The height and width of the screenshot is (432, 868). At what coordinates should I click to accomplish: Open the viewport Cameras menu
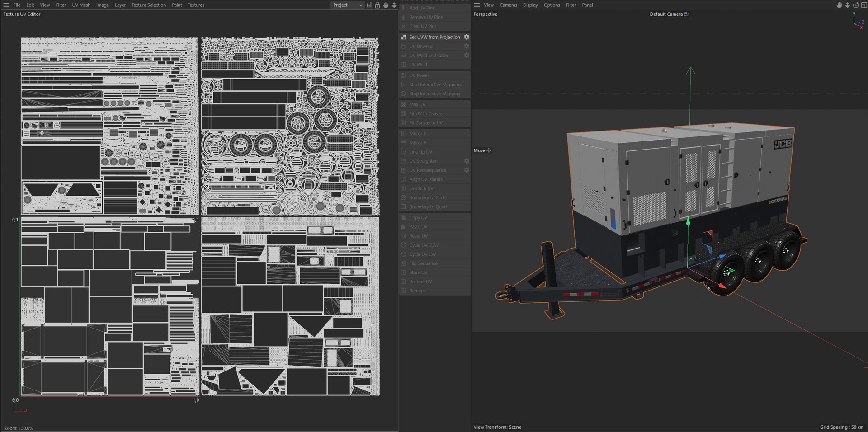[508, 5]
